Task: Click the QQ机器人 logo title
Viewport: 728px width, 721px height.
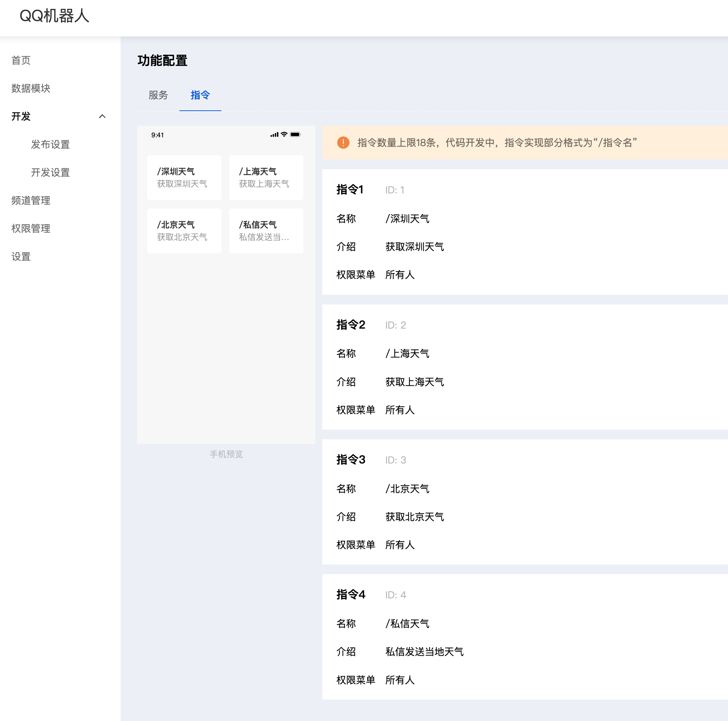Action: [x=54, y=16]
